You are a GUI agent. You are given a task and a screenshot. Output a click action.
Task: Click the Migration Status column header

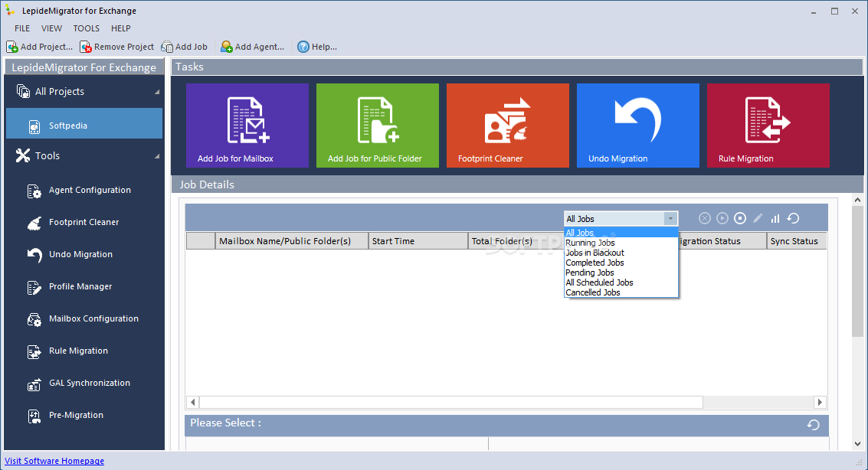click(x=722, y=241)
